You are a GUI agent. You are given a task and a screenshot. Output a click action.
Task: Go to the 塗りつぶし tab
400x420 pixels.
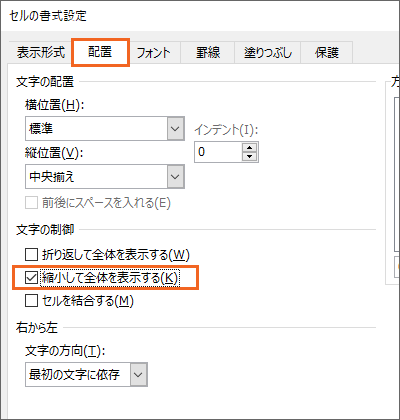pyautogui.click(x=268, y=53)
